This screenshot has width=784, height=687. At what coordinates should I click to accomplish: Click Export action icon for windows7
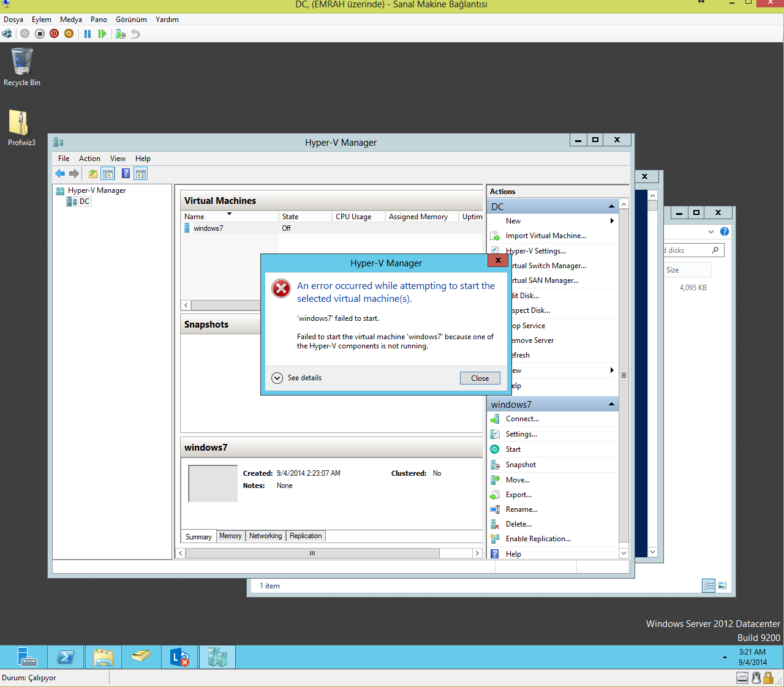[495, 495]
